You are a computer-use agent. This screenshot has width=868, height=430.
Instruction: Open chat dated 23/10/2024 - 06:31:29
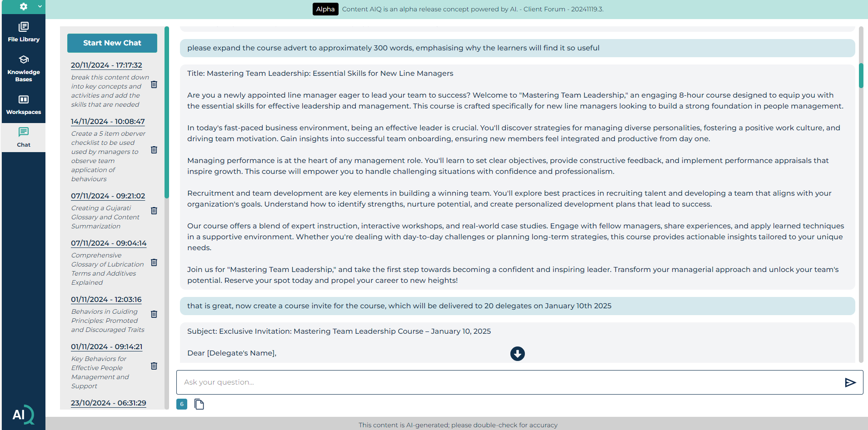(x=109, y=403)
